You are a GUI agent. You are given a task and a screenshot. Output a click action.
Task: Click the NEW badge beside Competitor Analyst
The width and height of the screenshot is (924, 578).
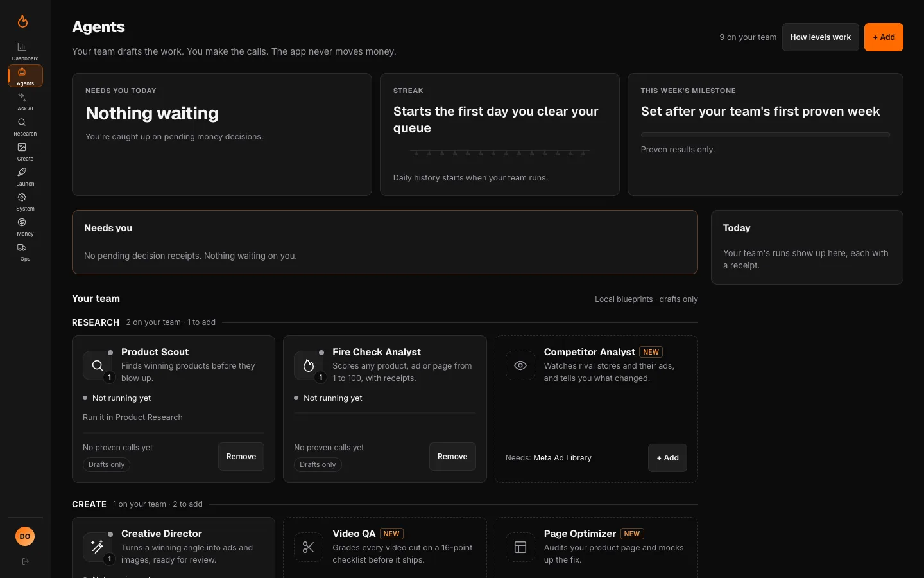pyautogui.click(x=651, y=352)
